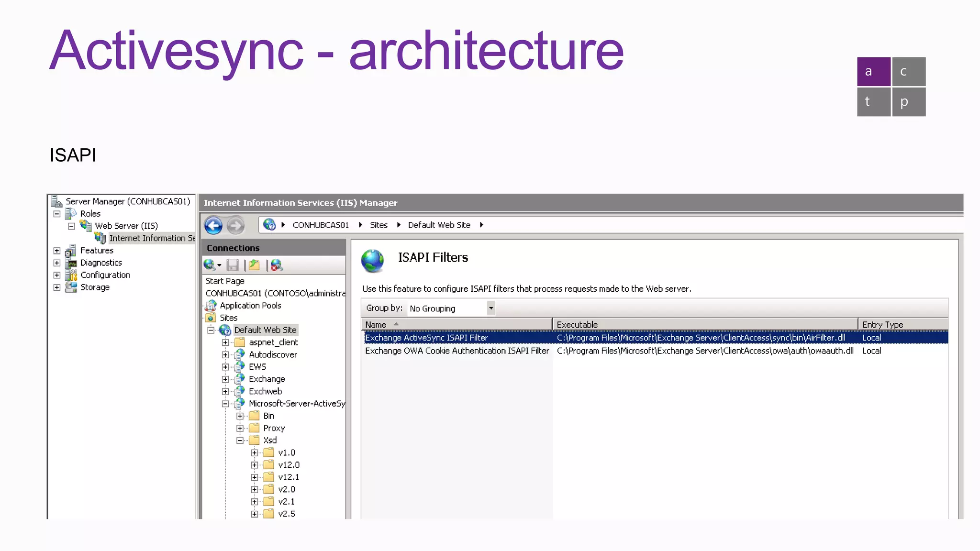The width and height of the screenshot is (980, 551).
Task: Collapse the Default Web Site node
Action: (x=211, y=330)
